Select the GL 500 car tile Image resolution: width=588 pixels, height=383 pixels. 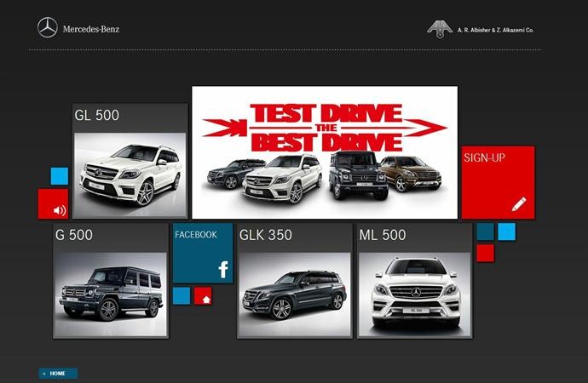[x=130, y=161]
